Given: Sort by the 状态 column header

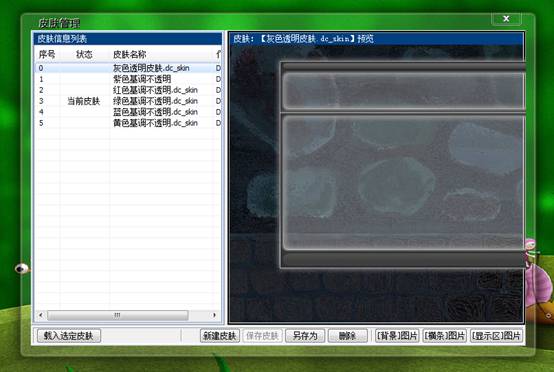Looking at the screenshot, I should point(84,54).
